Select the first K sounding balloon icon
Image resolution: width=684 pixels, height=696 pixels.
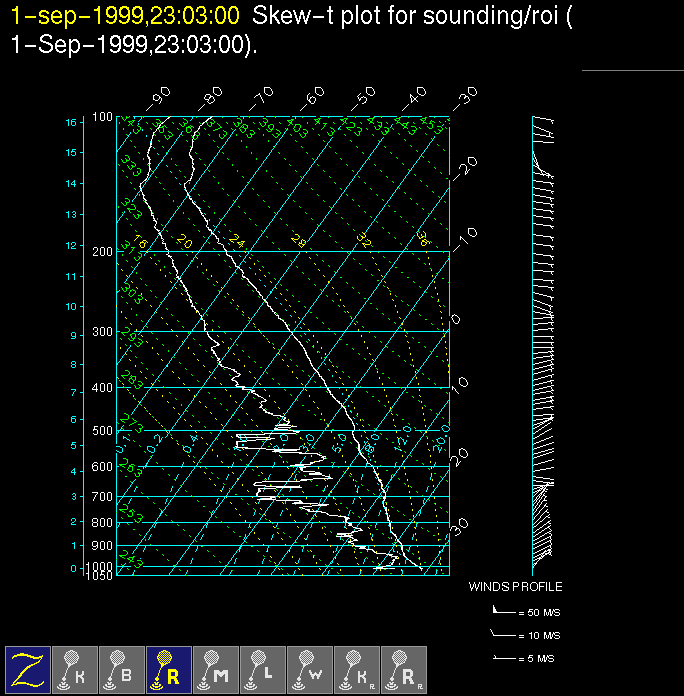75,669
